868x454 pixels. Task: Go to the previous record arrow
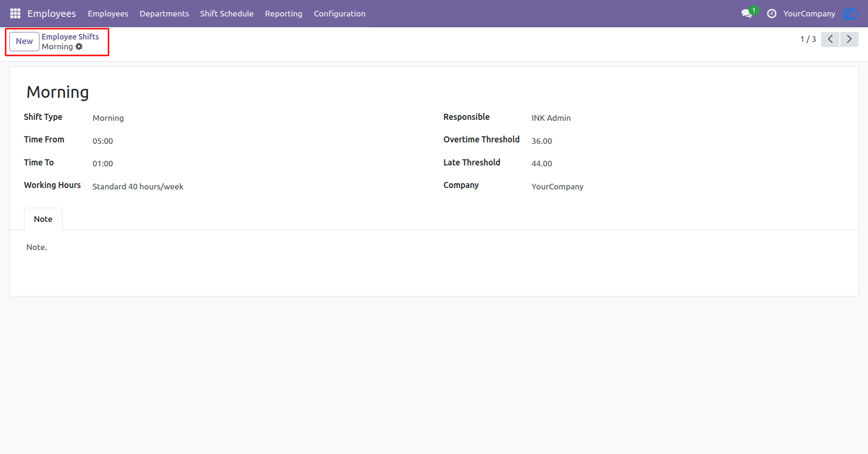(x=830, y=39)
